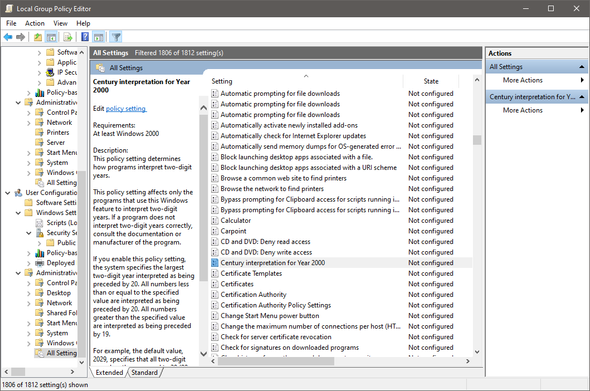590x391 pixels.
Task: Select 'Check for server certificate revocation'
Action: [341, 337]
